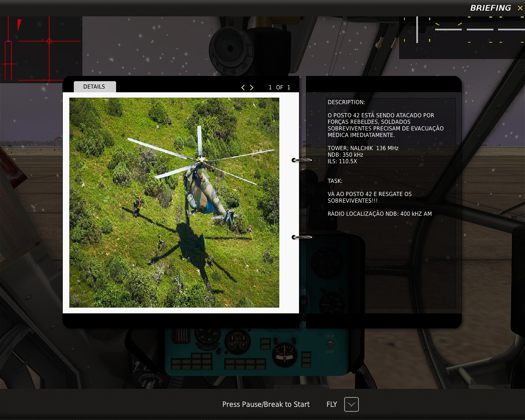Go to the previous briefing page arrow
525x420 pixels.
[x=243, y=87]
